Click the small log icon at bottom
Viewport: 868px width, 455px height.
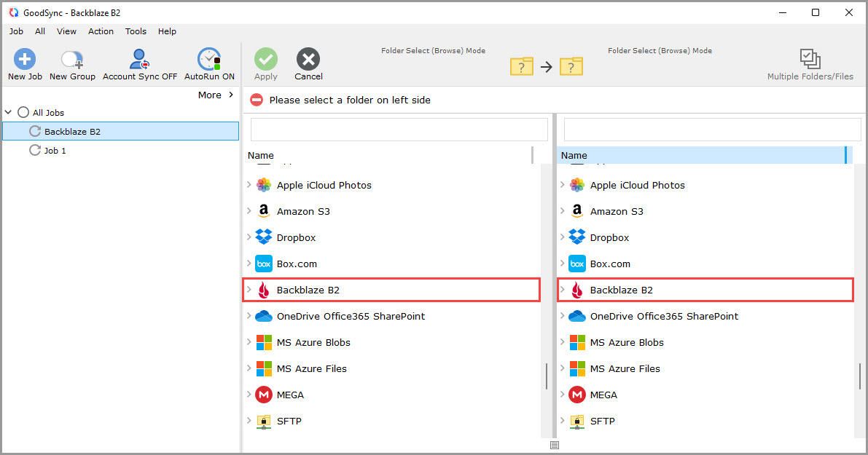pos(555,445)
